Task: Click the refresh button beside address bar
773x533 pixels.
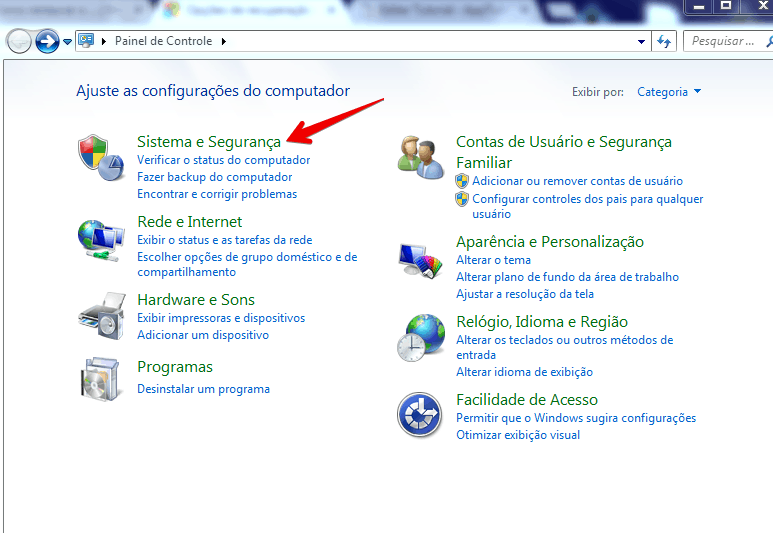Action: click(664, 41)
